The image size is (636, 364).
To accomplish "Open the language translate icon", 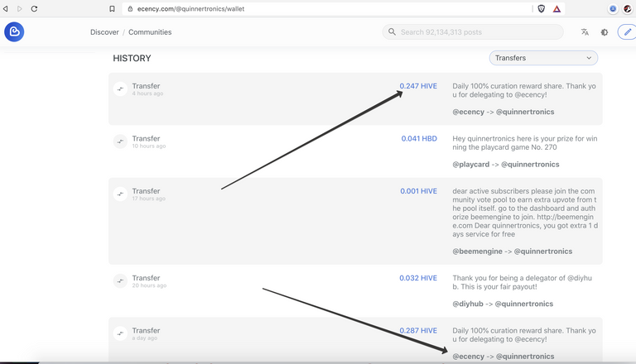I will (585, 32).
